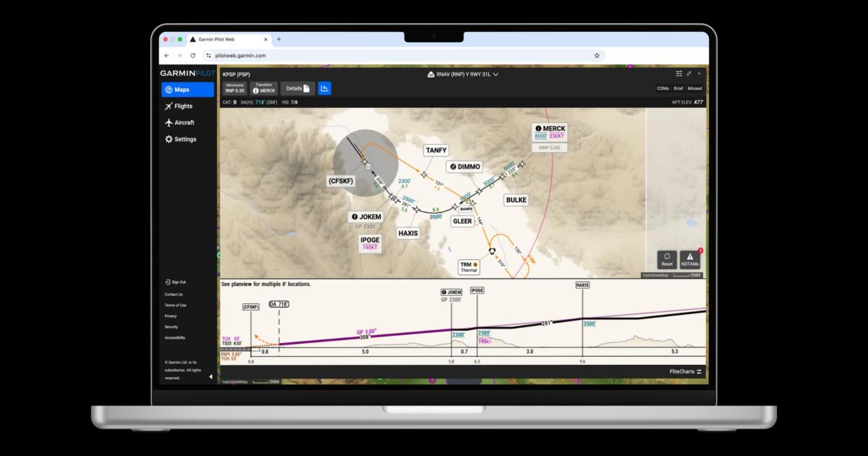Switch to the COMs tab
868x456 pixels.
(663, 88)
